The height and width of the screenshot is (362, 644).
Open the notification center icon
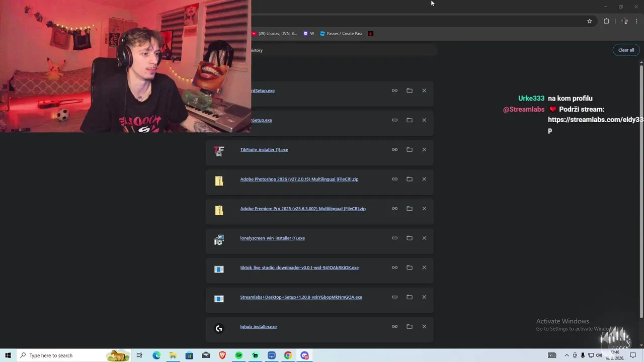click(x=633, y=355)
